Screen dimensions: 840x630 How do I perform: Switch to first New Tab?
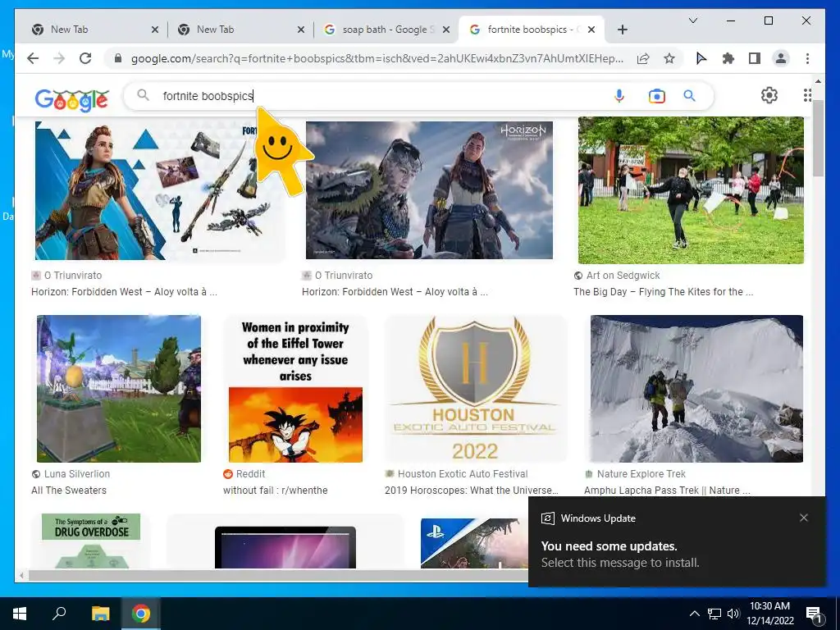point(90,30)
